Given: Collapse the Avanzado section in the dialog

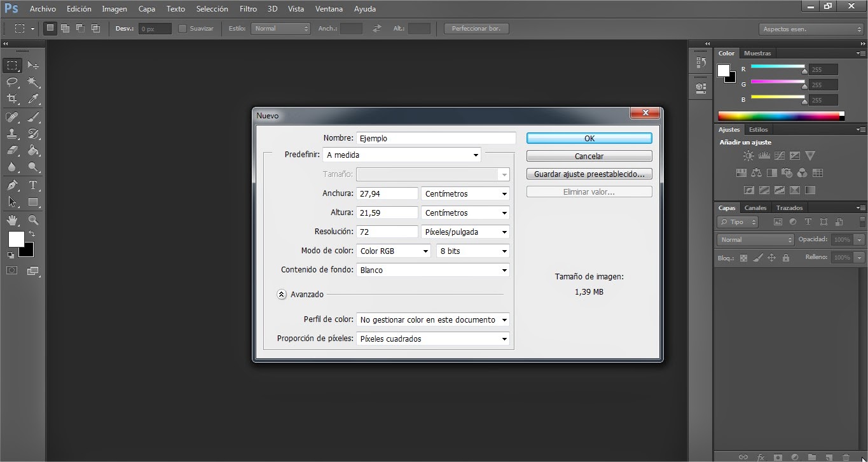Looking at the screenshot, I should coord(282,294).
